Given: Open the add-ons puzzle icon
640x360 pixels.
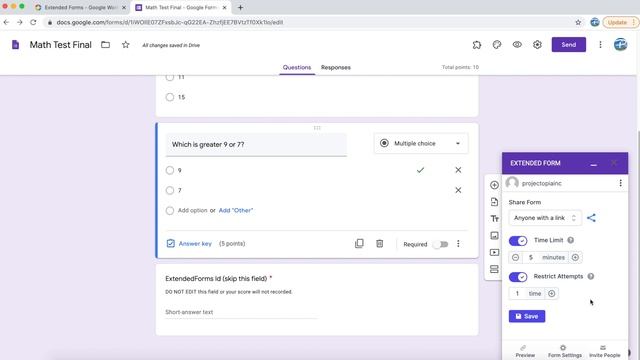Looking at the screenshot, I should pyautogui.click(x=476, y=45).
